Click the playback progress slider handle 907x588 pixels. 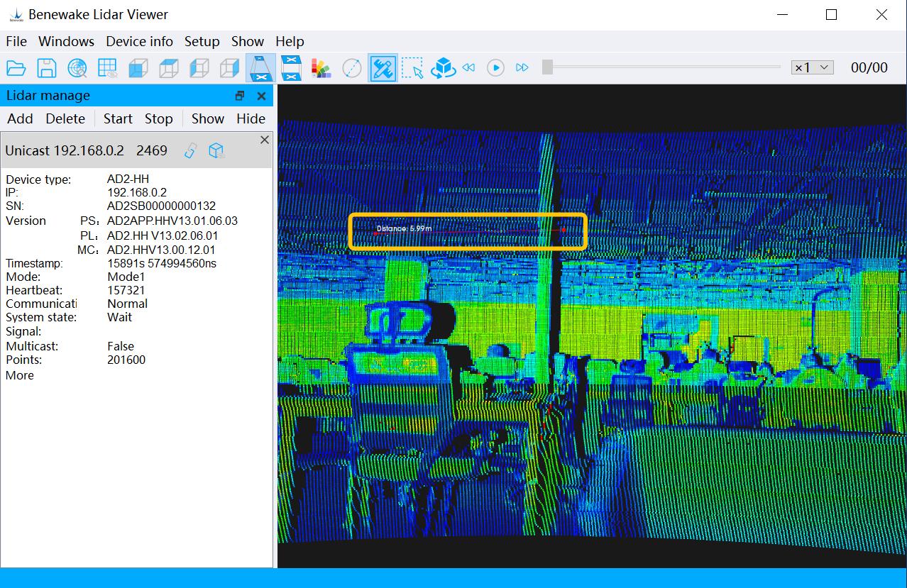547,67
